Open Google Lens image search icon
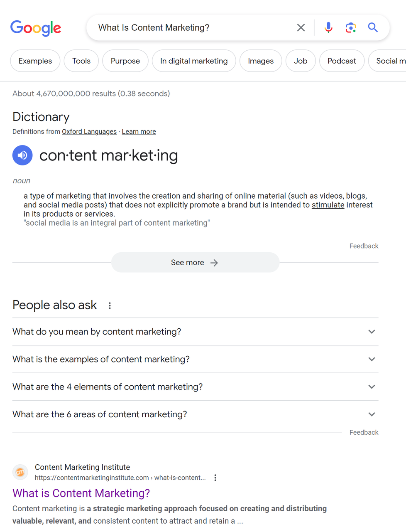 tap(351, 28)
